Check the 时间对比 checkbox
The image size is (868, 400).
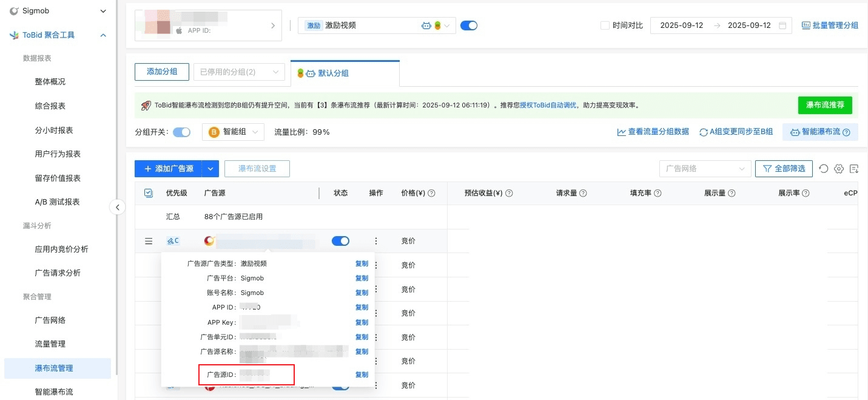click(604, 25)
